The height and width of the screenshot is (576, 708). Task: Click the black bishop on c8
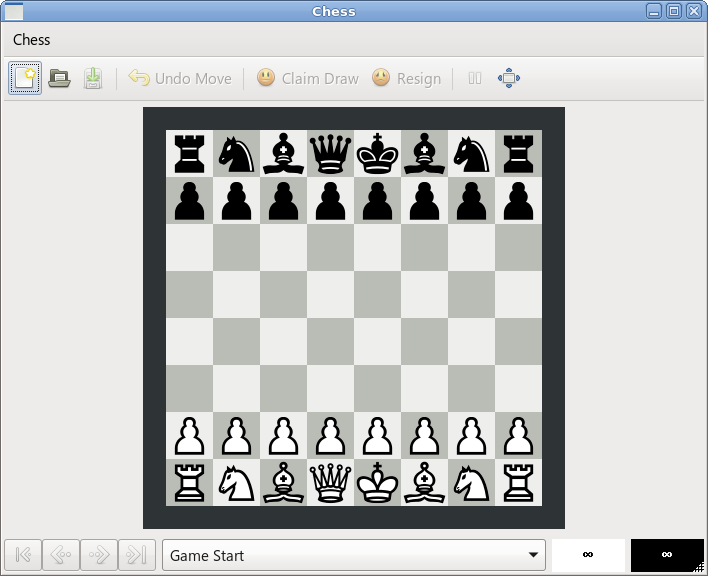click(284, 153)
